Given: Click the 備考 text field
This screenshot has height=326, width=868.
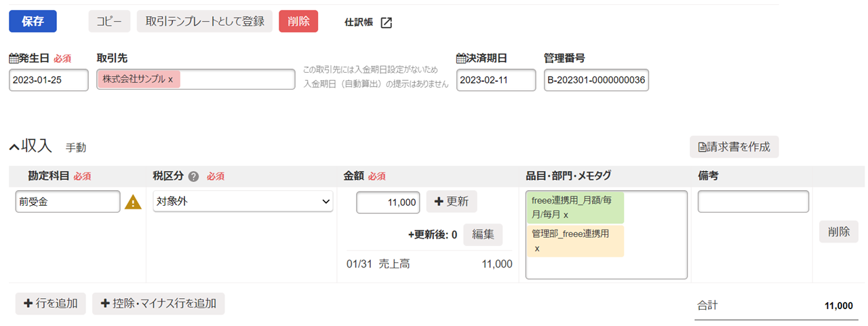Looking at the screenshot, I should pos(753,202).
